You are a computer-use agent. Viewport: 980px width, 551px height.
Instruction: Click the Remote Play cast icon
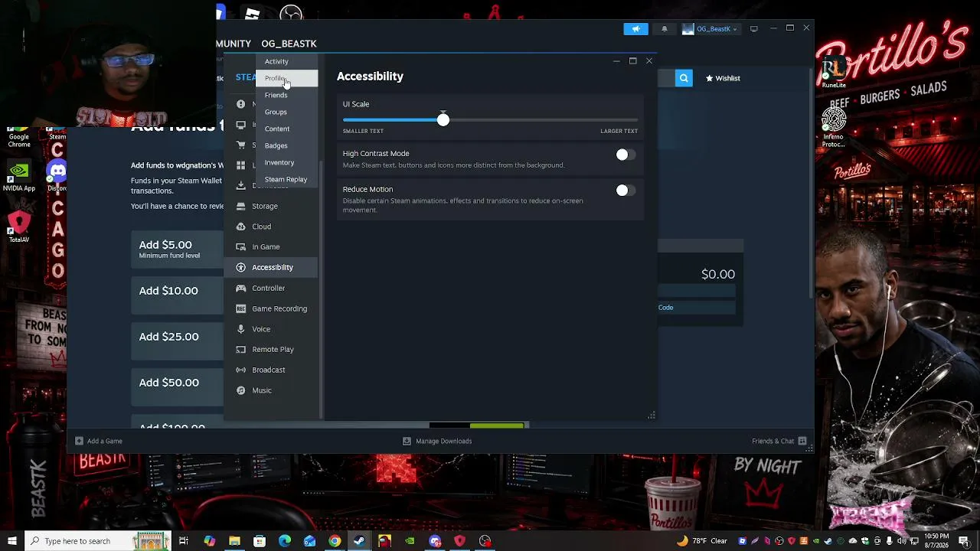point(241,349)
